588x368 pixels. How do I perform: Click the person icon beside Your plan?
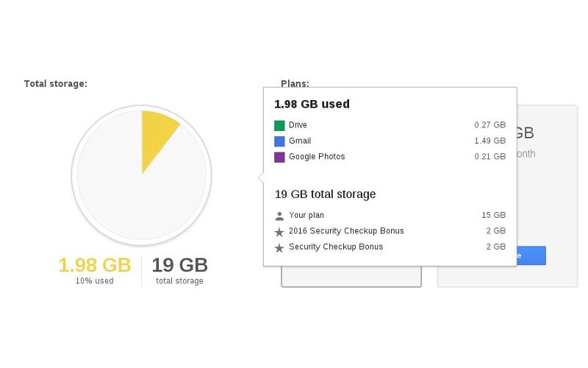pos(279,216)
